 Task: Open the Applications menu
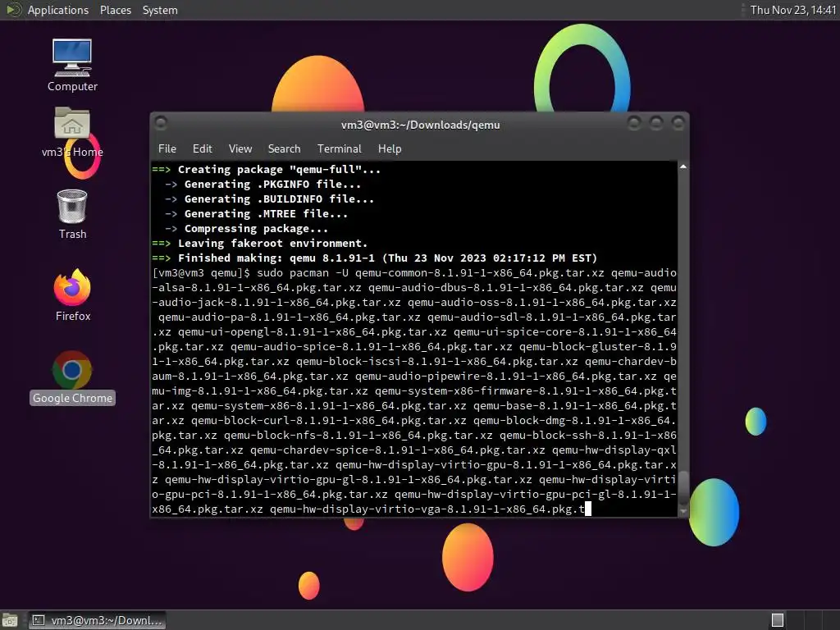tap(58, 10)
